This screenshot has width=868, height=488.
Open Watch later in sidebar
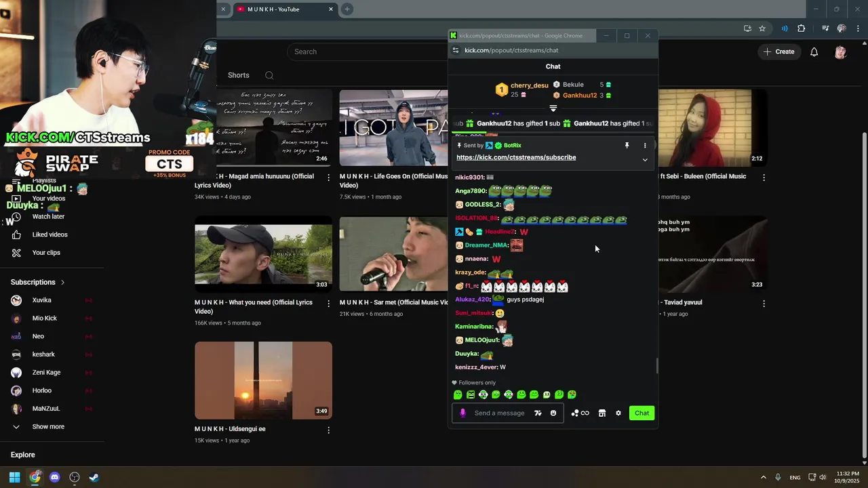[x=48, y=216]
